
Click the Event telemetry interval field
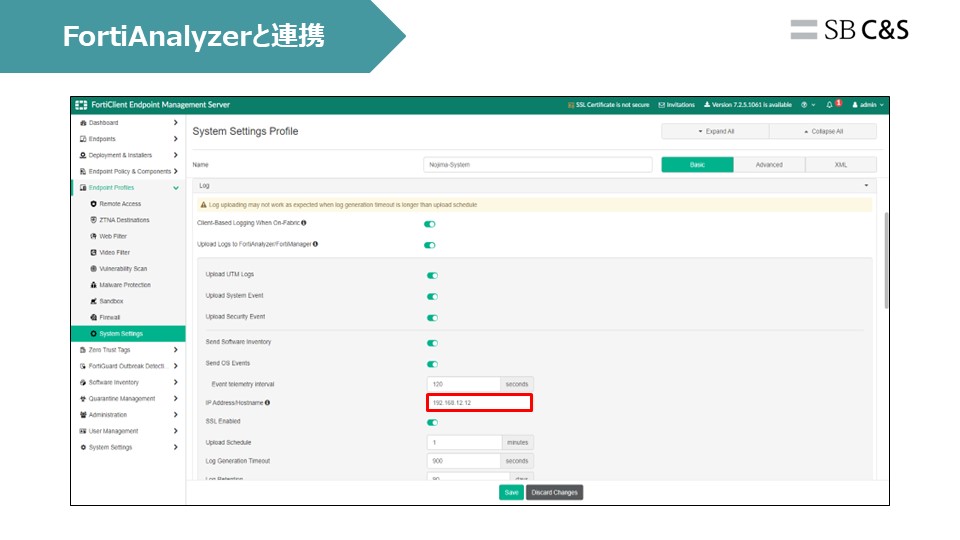(463, 384)
